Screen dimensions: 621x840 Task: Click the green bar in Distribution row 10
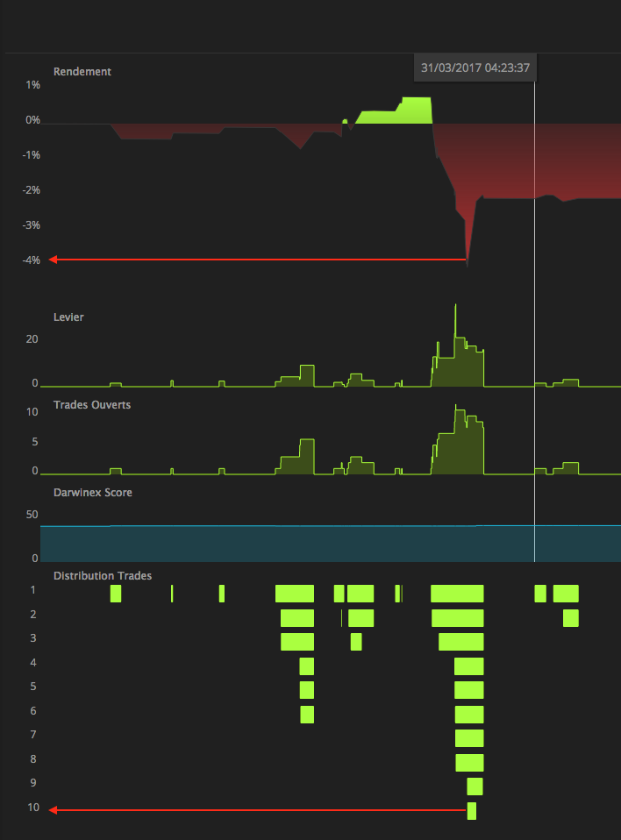click(x=472, y=810)
